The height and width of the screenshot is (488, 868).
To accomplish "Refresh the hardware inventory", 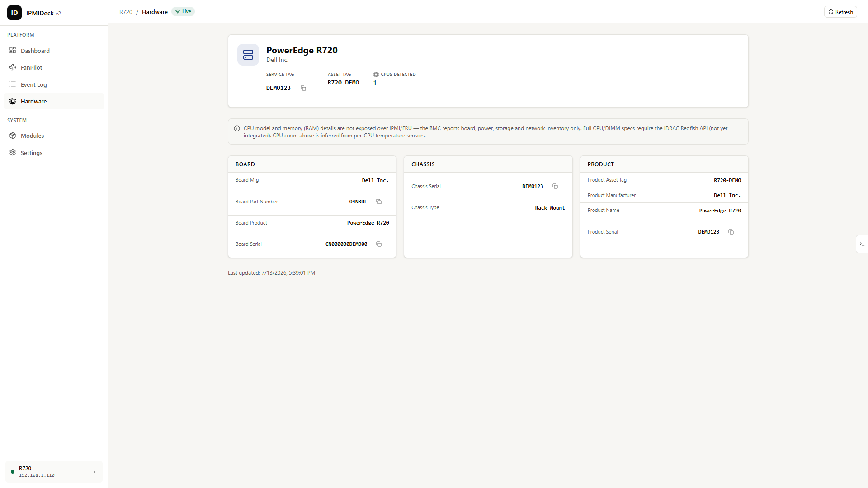I will click(840, 12).
